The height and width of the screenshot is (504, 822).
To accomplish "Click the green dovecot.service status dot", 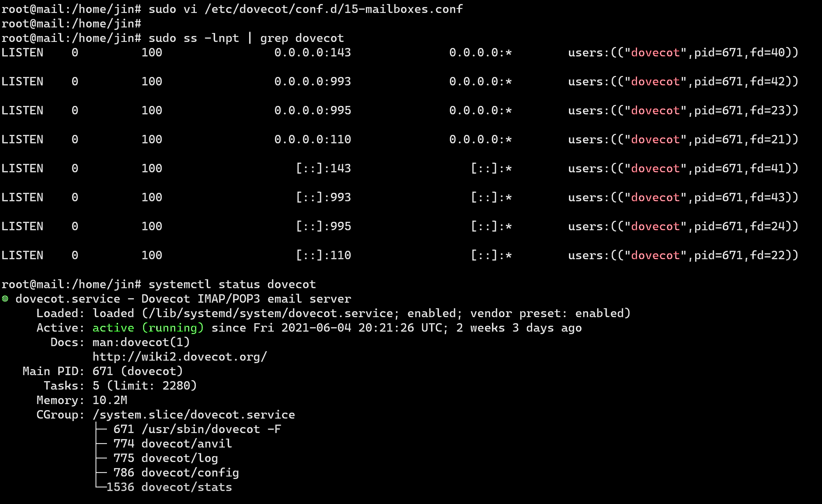I will [5, 299].
